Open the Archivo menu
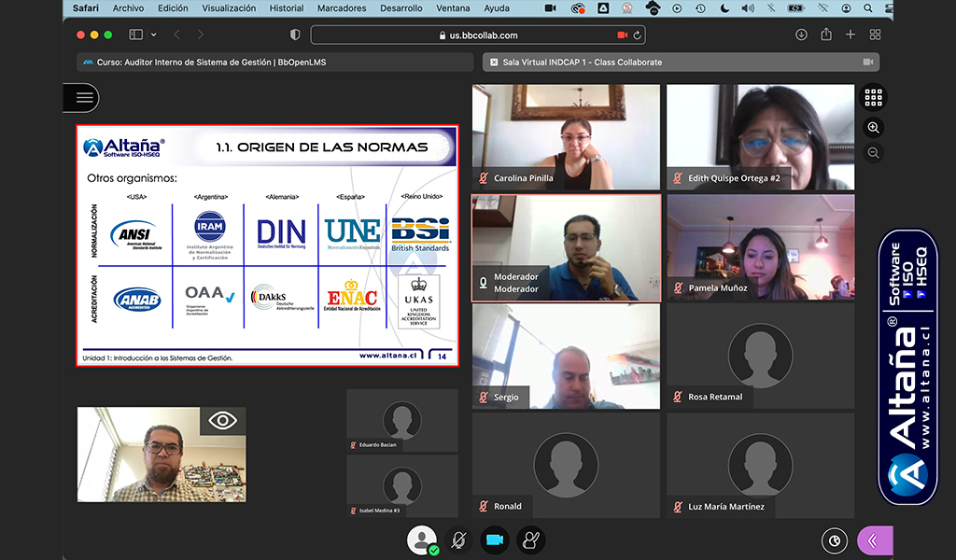The width and height of the screenshot is (956, 560). tap(128, 7)
